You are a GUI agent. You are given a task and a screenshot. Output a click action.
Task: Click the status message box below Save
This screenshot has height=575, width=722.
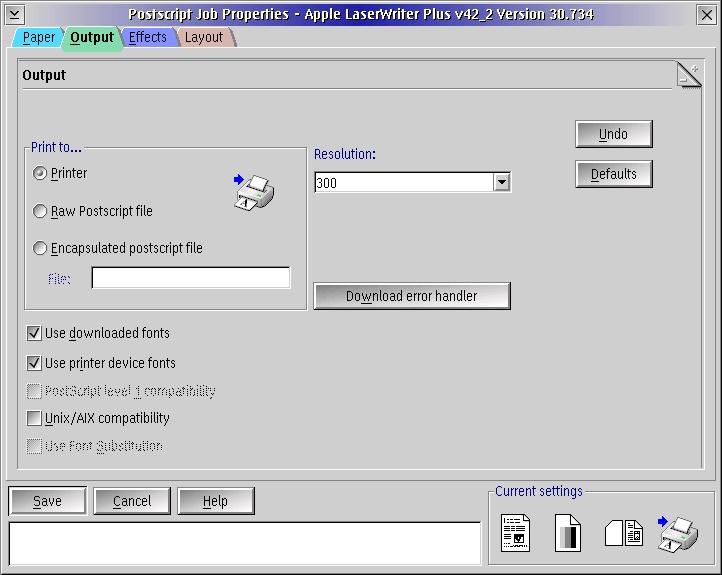click(245, 543)
